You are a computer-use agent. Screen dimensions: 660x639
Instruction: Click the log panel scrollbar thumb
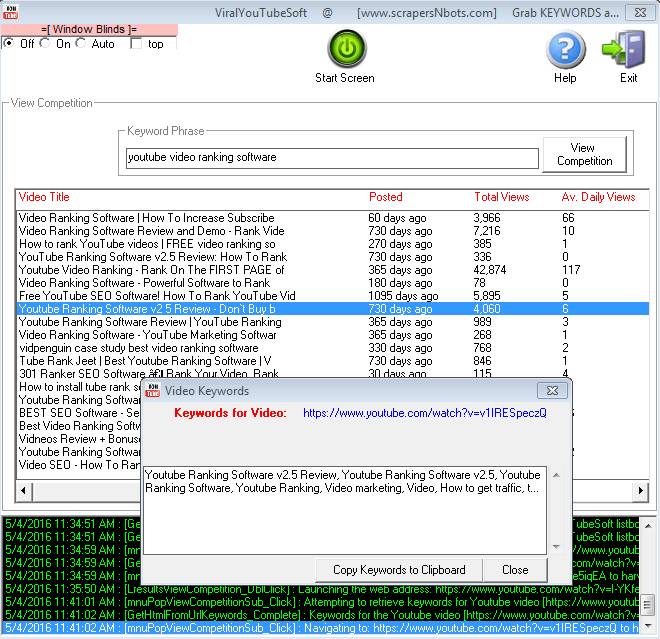tap(649, 606)
